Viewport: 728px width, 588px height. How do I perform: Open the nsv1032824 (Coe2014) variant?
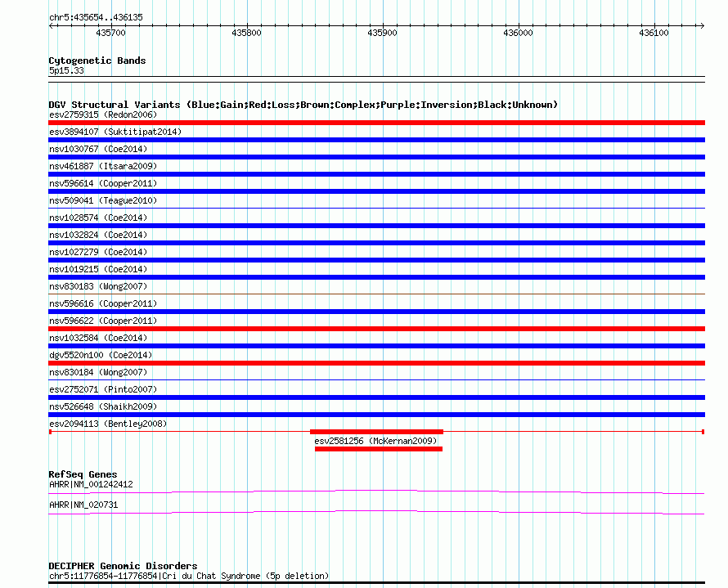point(98,235)
